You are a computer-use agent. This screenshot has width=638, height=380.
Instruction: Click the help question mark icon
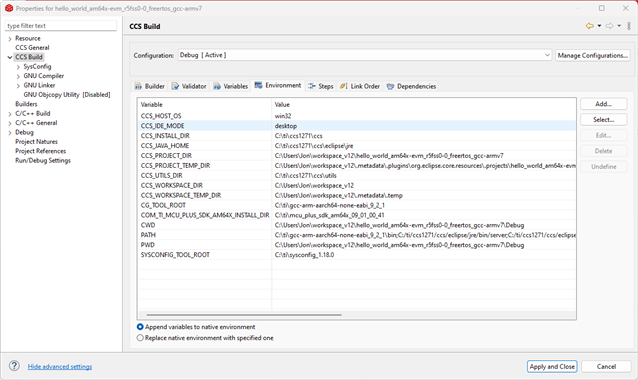(x=14, y=366)
